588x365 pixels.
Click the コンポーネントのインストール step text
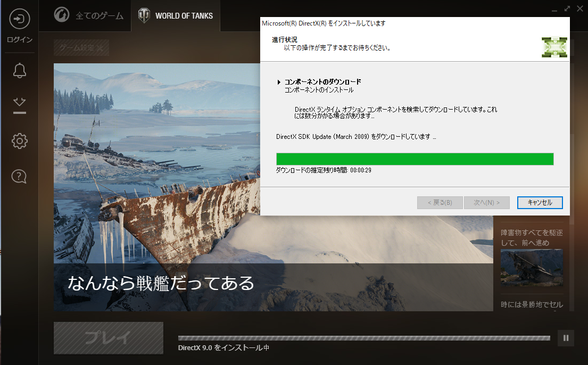pos(319,90)
